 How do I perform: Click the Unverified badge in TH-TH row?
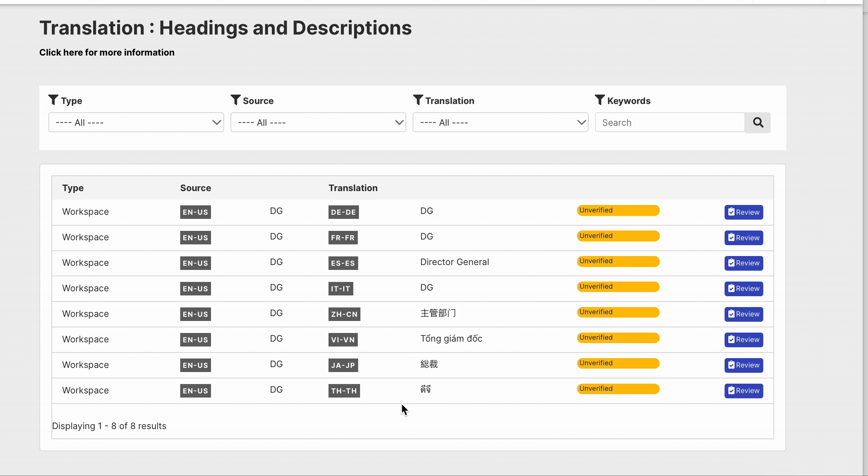click(618, 389)
